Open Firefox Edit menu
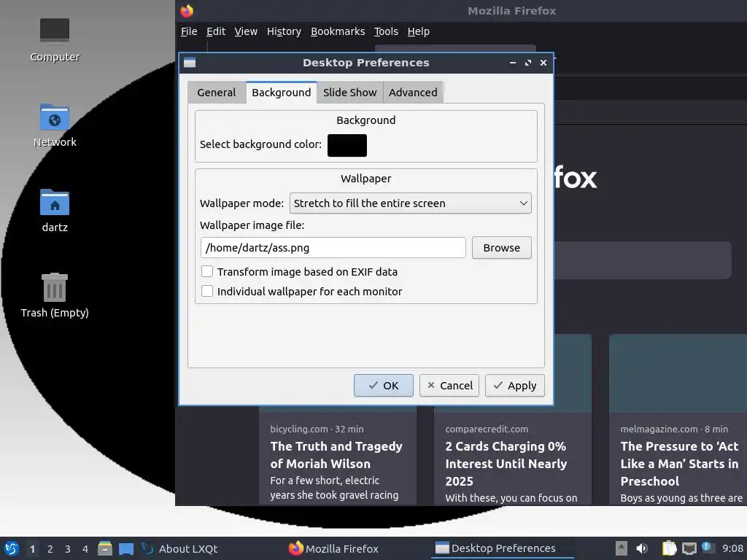The width and height of the screenshot is (747, 560). pos(216,31)
